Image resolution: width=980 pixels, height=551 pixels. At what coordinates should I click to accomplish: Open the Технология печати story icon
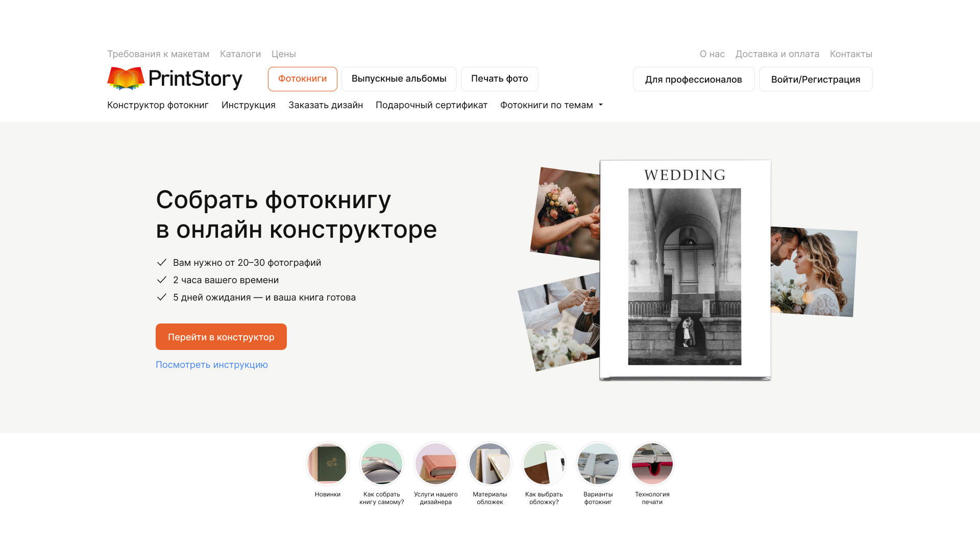point(652,464)
